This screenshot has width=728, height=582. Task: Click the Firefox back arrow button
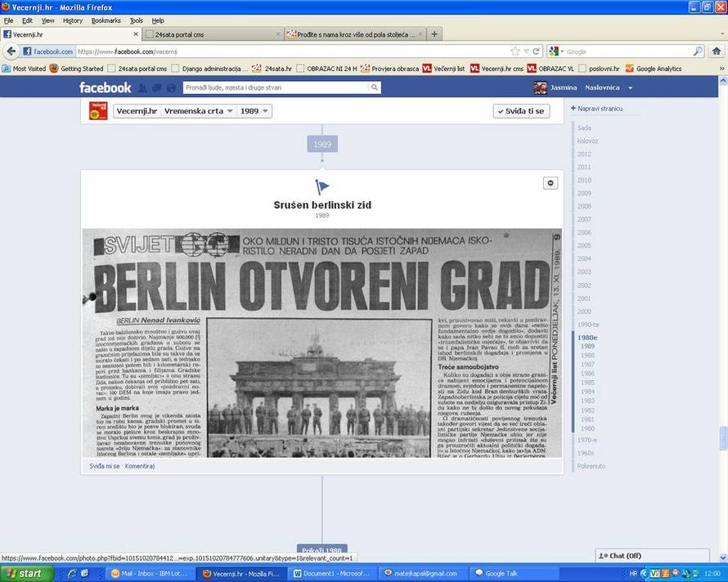10,51
